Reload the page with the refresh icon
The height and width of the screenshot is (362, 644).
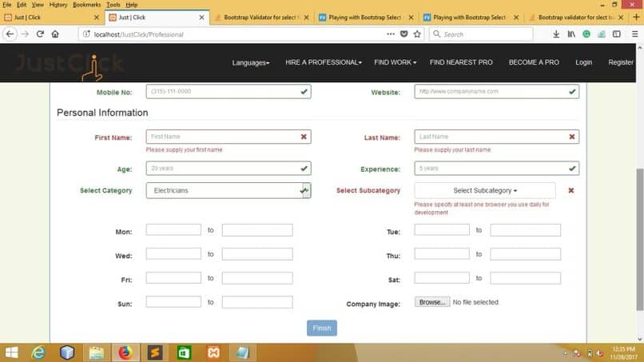(40, 34)
